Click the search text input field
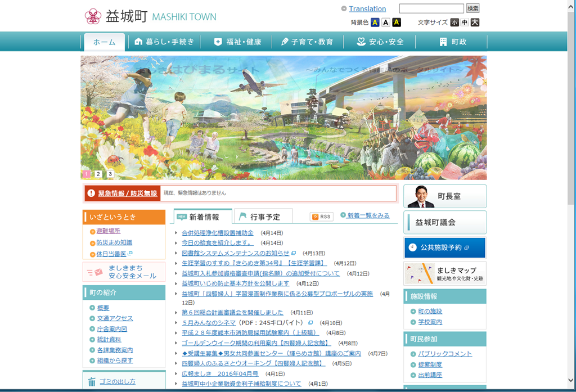Screen dimensions: 576x392 click(431, 8)
